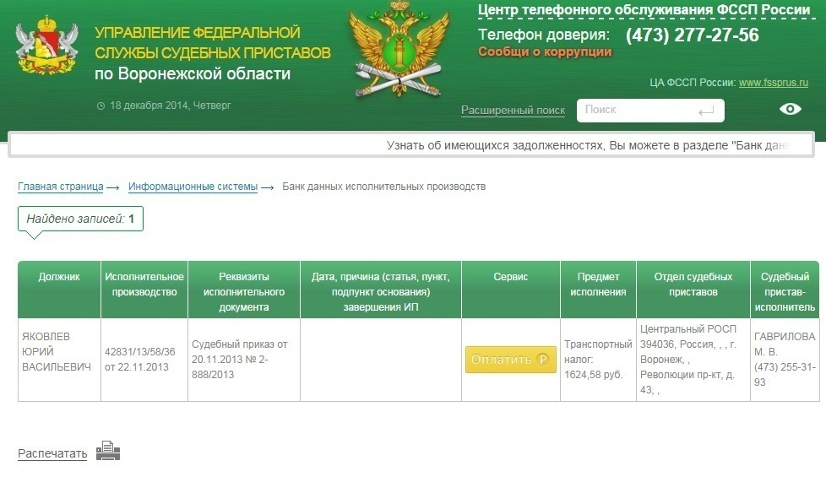Open the www.fssprus.ru link
826x504 pixels.
coord(774,83)
